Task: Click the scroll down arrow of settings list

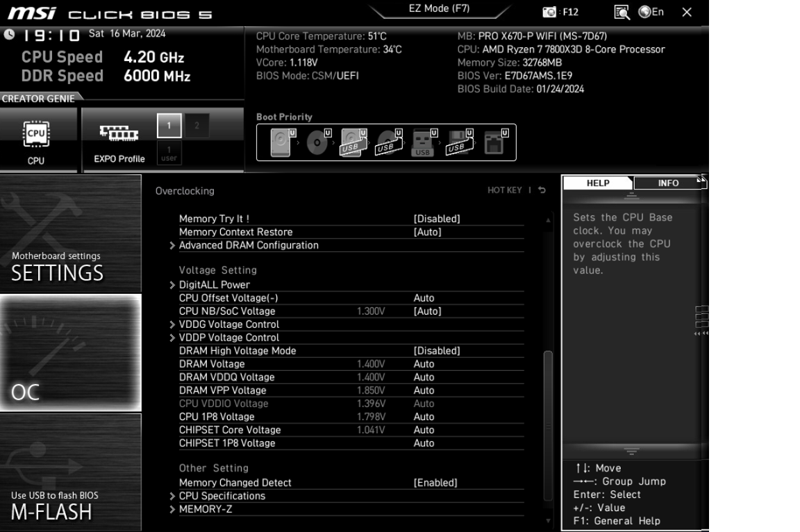Action: pyautogui.click(x=548, y=521)
